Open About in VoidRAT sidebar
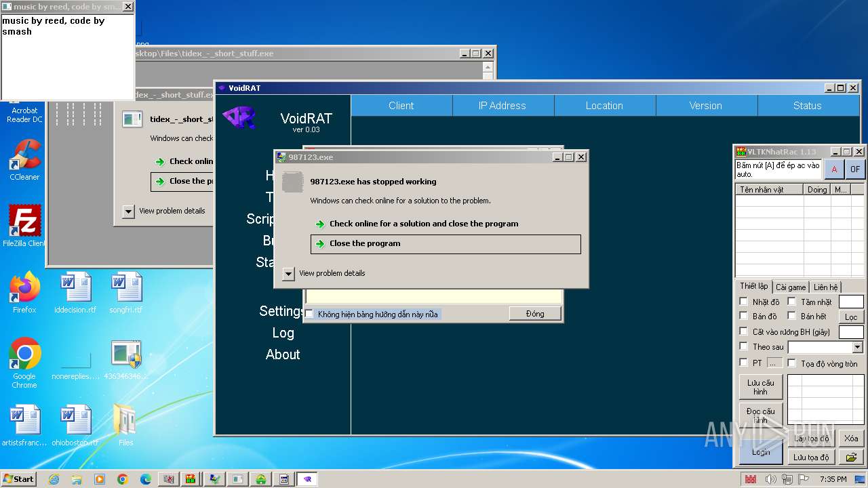 283,354
